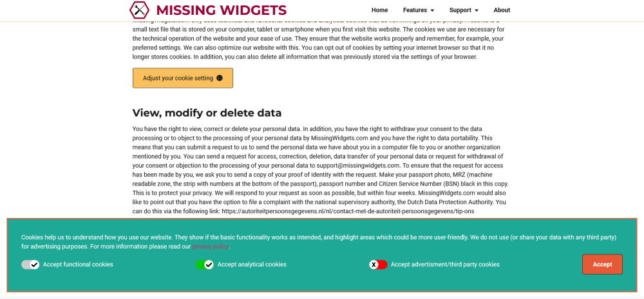644x299 pixels.
Task: Open the privacy policy link
Action: tap(211, 246)
